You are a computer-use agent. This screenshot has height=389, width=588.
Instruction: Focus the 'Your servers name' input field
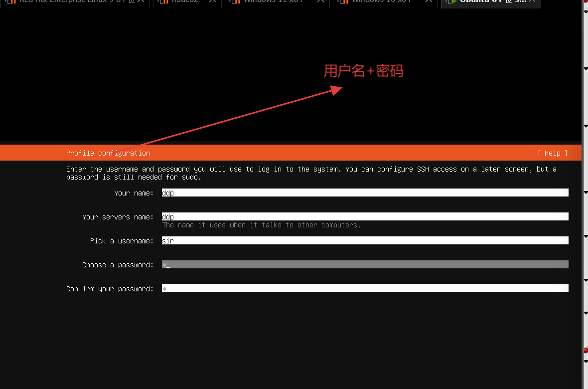pyautogui.click(x=365, y=216)
